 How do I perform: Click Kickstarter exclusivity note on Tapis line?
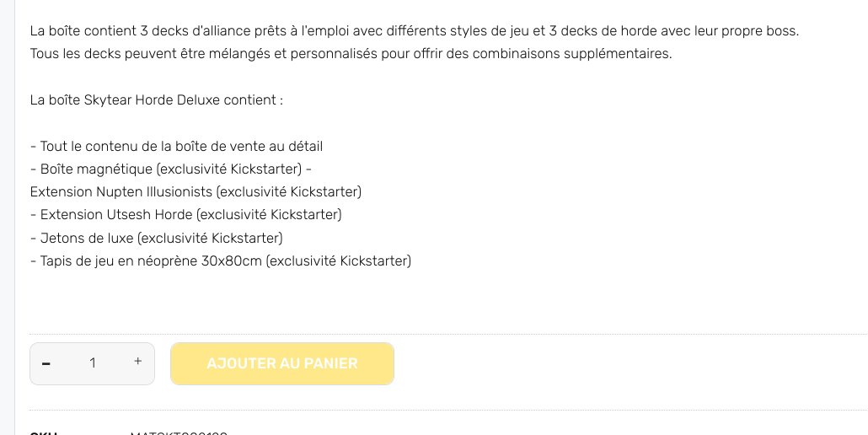(339, 261)
